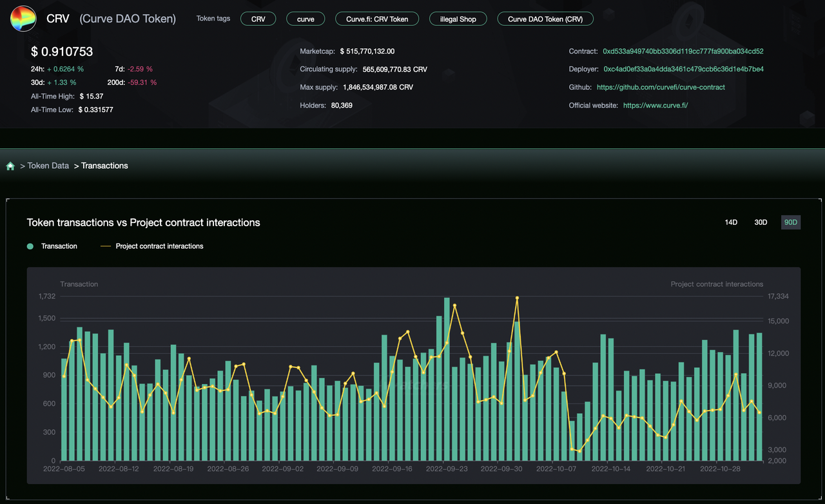Switch chart range to 14D

click(x=731, y=222)
